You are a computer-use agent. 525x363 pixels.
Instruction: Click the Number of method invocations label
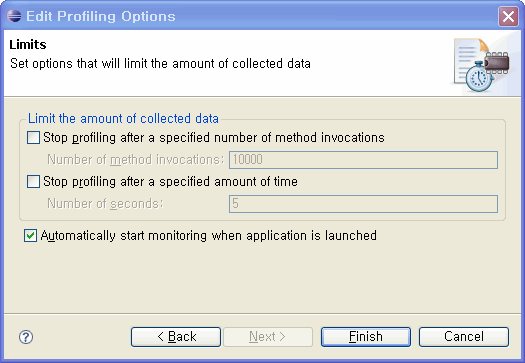click(x=135, y=160)
